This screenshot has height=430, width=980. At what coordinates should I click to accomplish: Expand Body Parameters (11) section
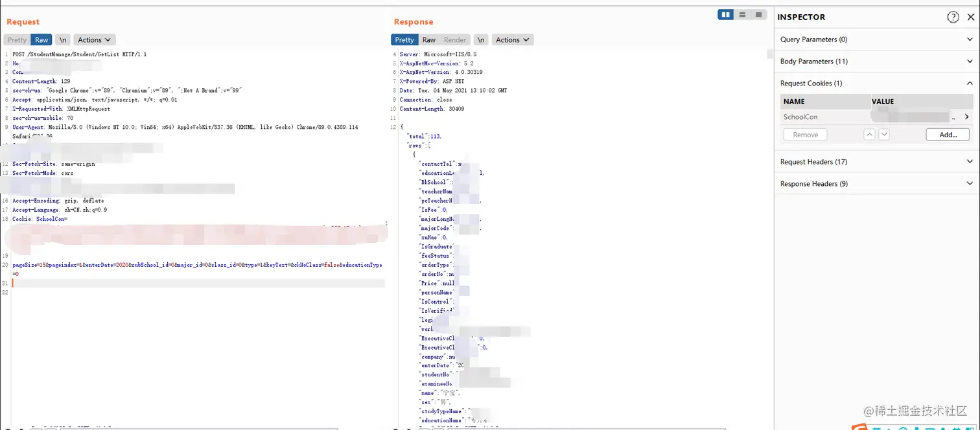click(877, 62)
